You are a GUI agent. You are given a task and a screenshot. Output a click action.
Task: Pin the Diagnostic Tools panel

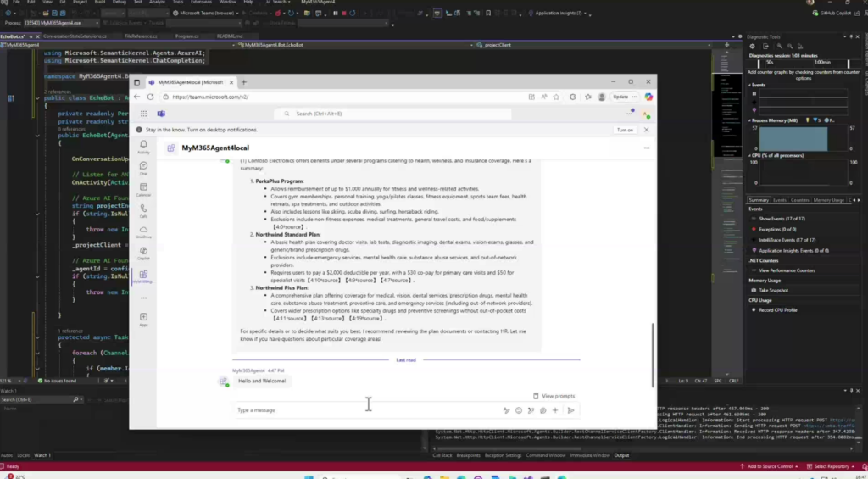click(x=851, y=36)
